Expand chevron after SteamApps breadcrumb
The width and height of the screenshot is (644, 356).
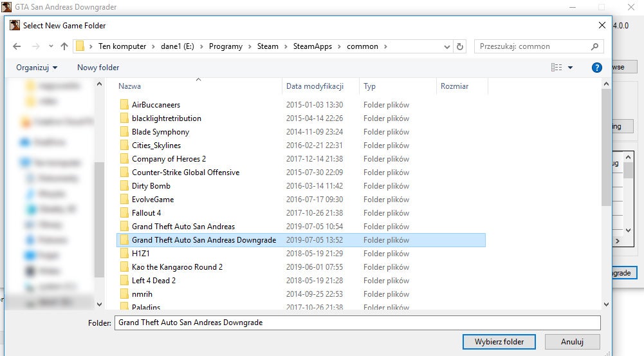pos(339,46)
